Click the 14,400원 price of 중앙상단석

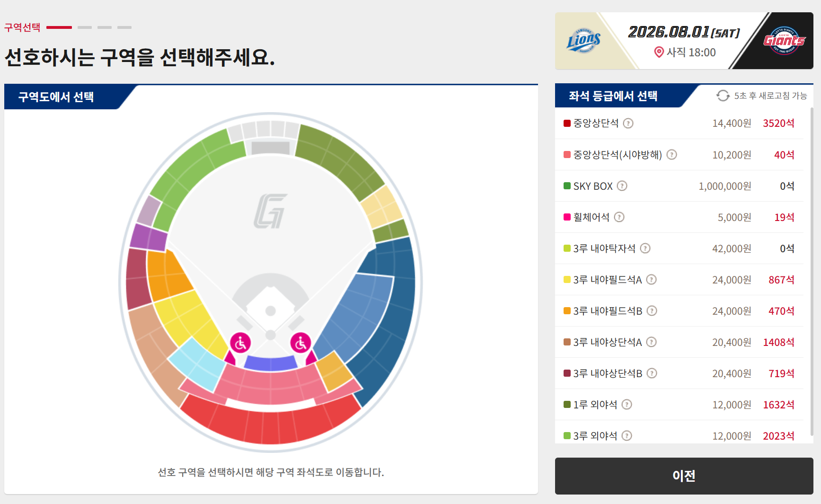732,124
